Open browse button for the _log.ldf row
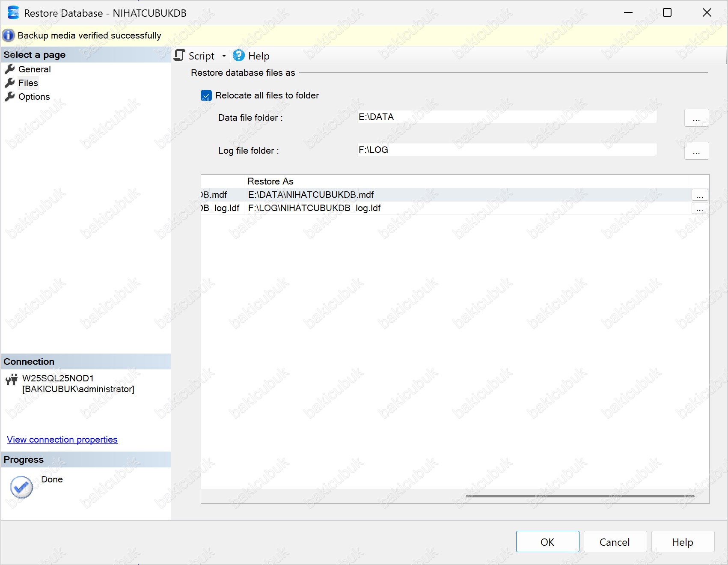Screen dimensions: 728x565 tap(700, 208)
